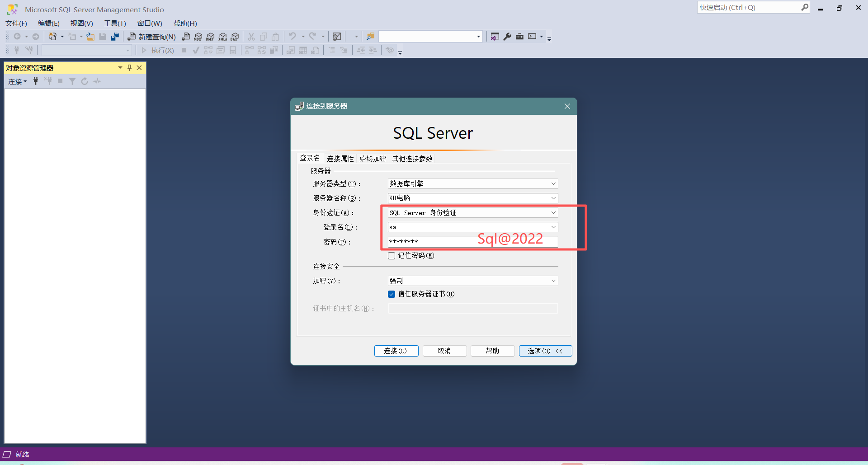Viewport: 868px width, 465px height.
Task: Close the 连接到服务器 dialog
Action: tap(567, 106)
